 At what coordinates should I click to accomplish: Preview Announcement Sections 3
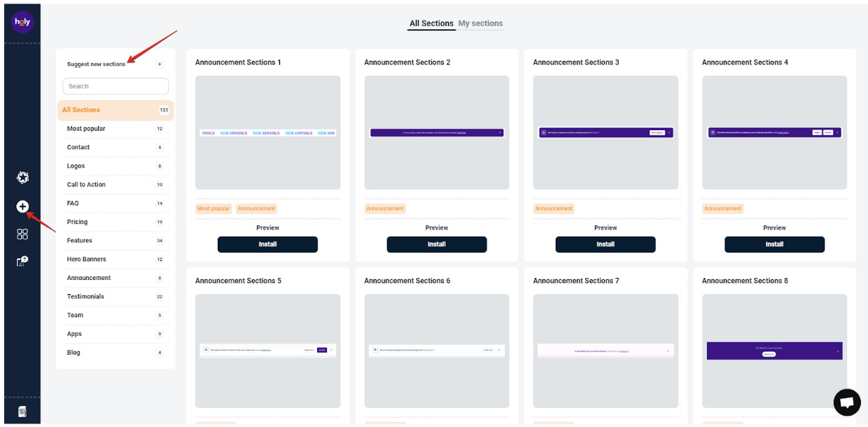tap(605, 227)
